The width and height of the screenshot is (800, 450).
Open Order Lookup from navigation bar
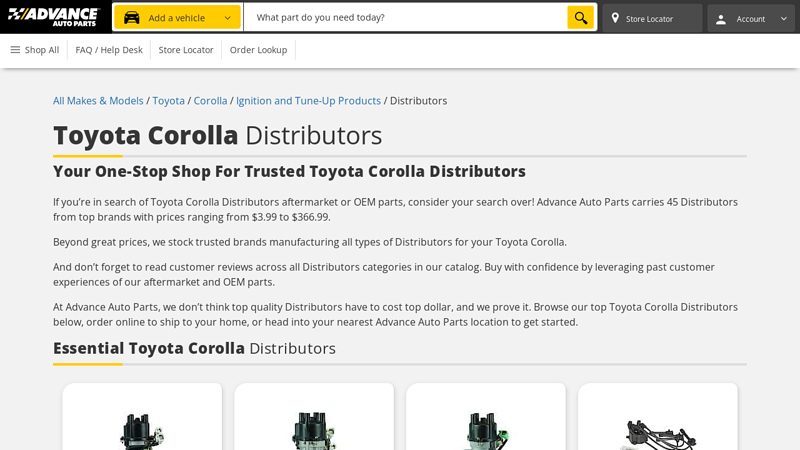pyautogui.click(x=258, y=50)
